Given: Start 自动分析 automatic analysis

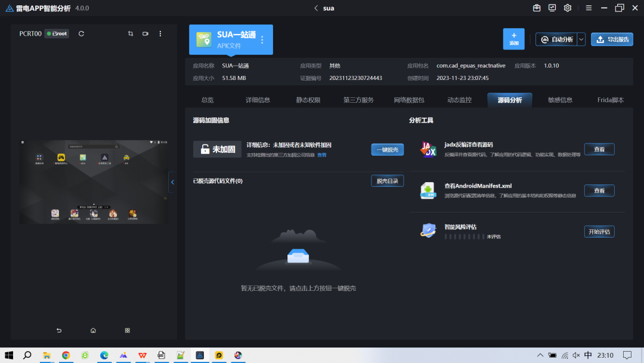Looking at the screenshot, I should pos(556,39).
